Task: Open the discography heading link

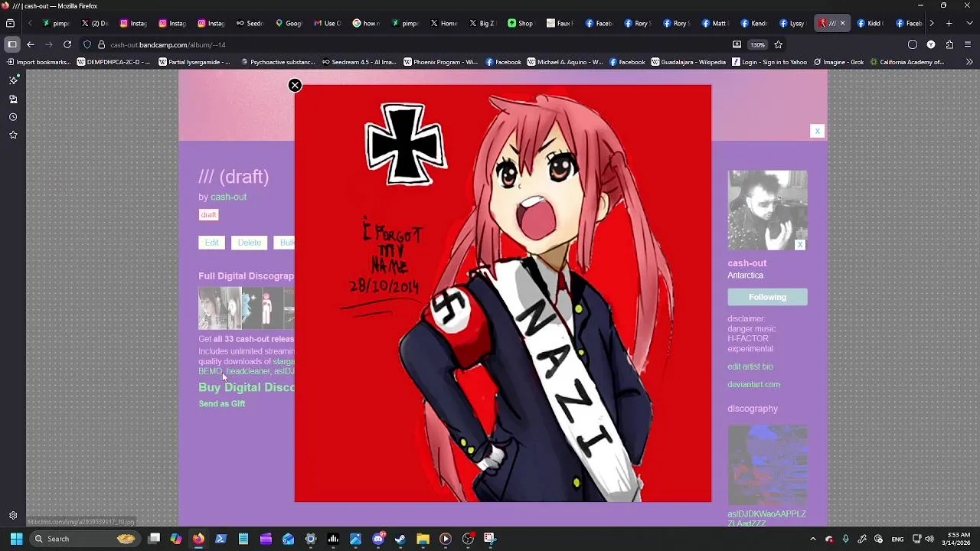Action: point(753,409)
